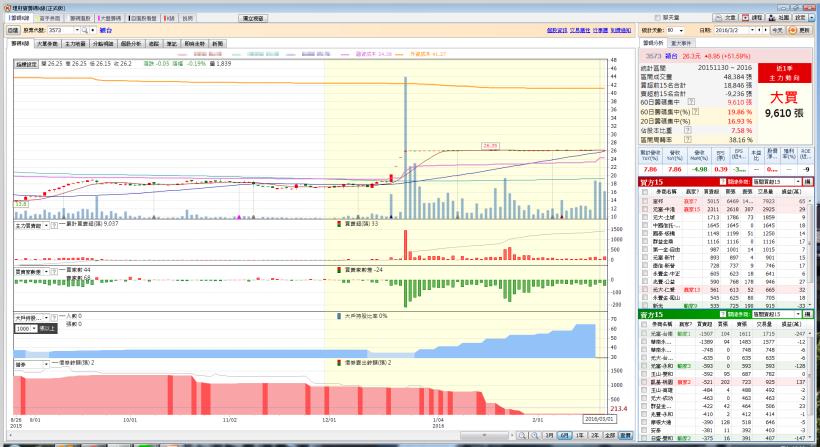820x447 pixels.
Task: Select the 6月 time range button
Action: pos(565,435)
